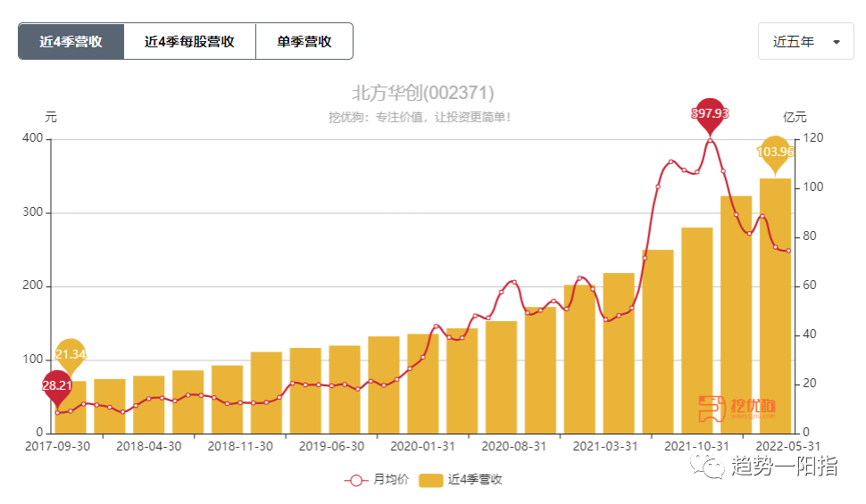This screenshot has width=866, height=504.
Task: Click the 2018-11-30 x-axis label
Action: click(240, 446)
